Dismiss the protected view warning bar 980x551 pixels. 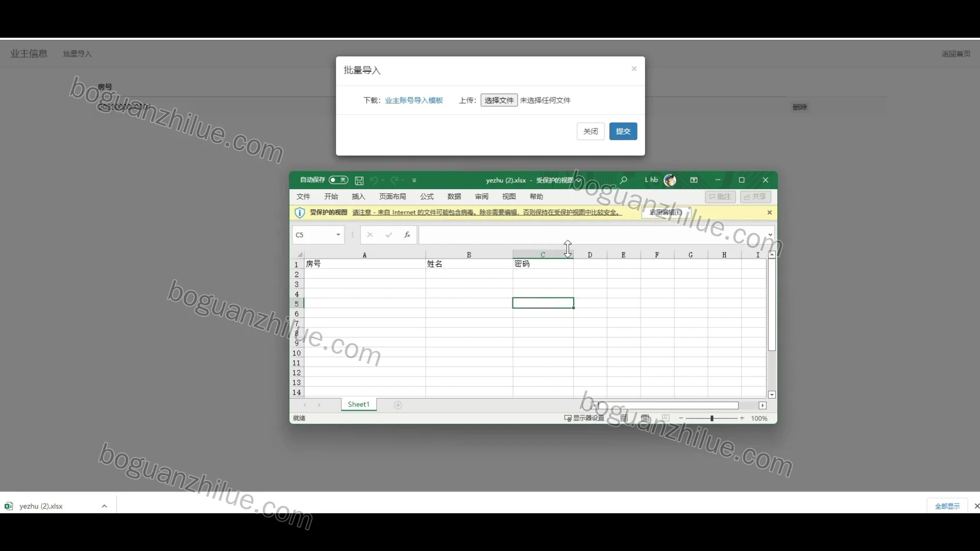pyautogui.click(x=770, y=212)
